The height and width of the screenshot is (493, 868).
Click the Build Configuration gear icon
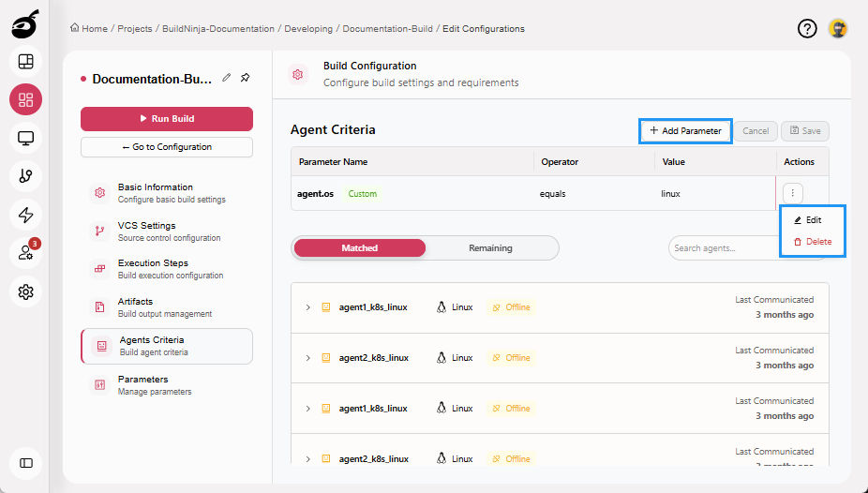298,74
